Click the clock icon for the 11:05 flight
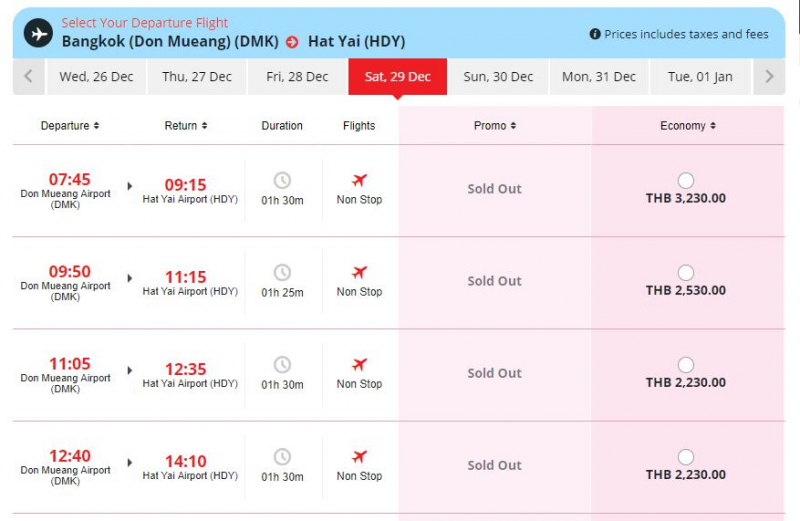 click(282, 365)
